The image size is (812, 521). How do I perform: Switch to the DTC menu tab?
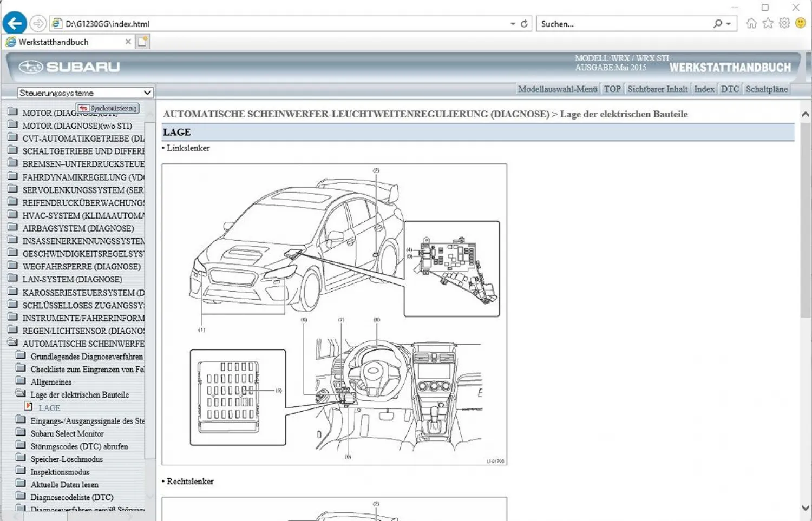(x=730, y=89)
